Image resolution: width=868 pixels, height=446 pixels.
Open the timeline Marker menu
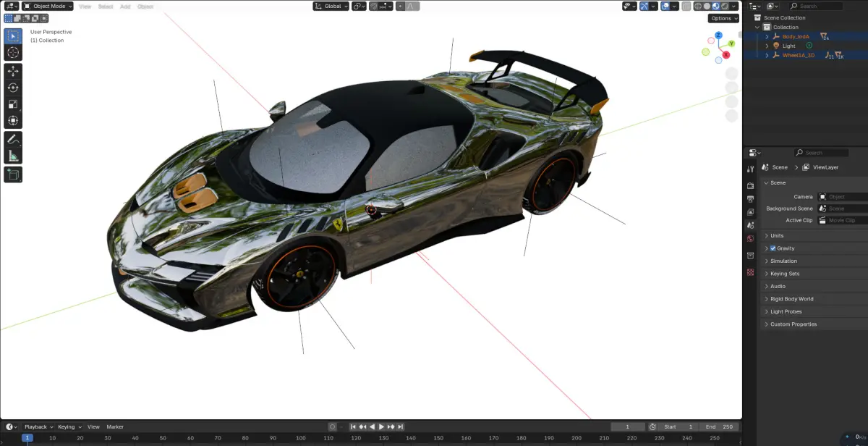[115, 427]
